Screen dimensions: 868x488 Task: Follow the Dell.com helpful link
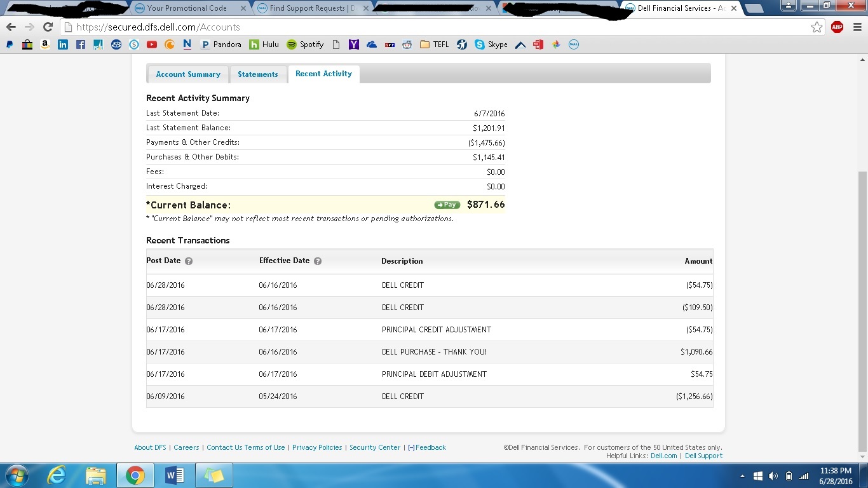pyautogui.click(x=664, y=456)
